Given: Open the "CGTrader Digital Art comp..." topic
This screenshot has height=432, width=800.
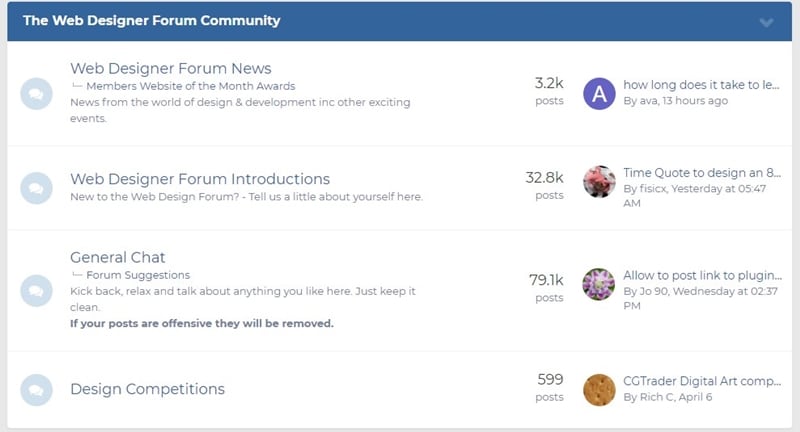Looking at the screenshot, I should coord(701,380).
